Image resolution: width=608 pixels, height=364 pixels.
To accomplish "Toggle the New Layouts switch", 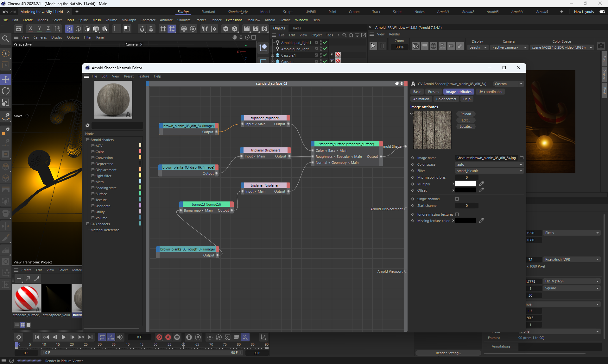I will [x=602, y=12].
